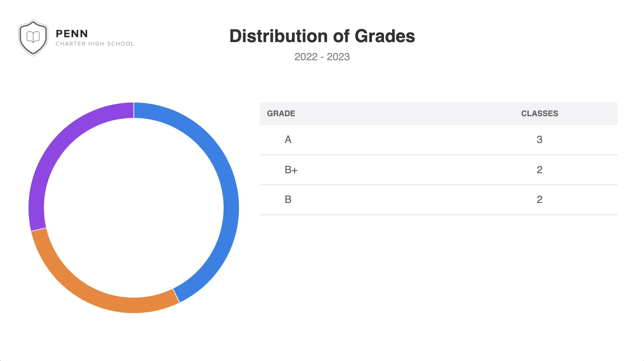Click the GRADE column header
The width and height of the screenshot is (644, 361).
coord(281,114)
